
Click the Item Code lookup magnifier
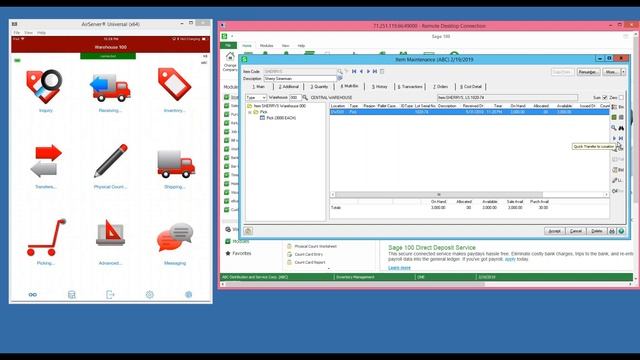pyautogui.click(x=340, y=71)
